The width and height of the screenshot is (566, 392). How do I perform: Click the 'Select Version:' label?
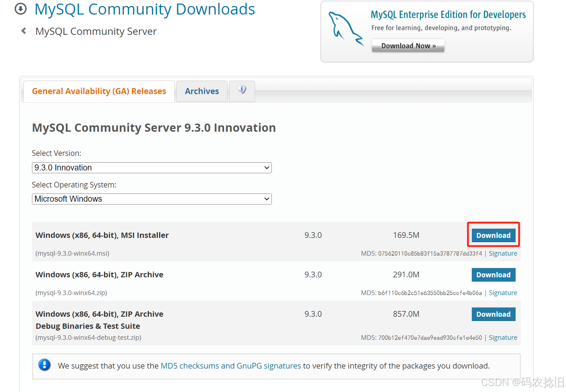click(x=56, y=153)
